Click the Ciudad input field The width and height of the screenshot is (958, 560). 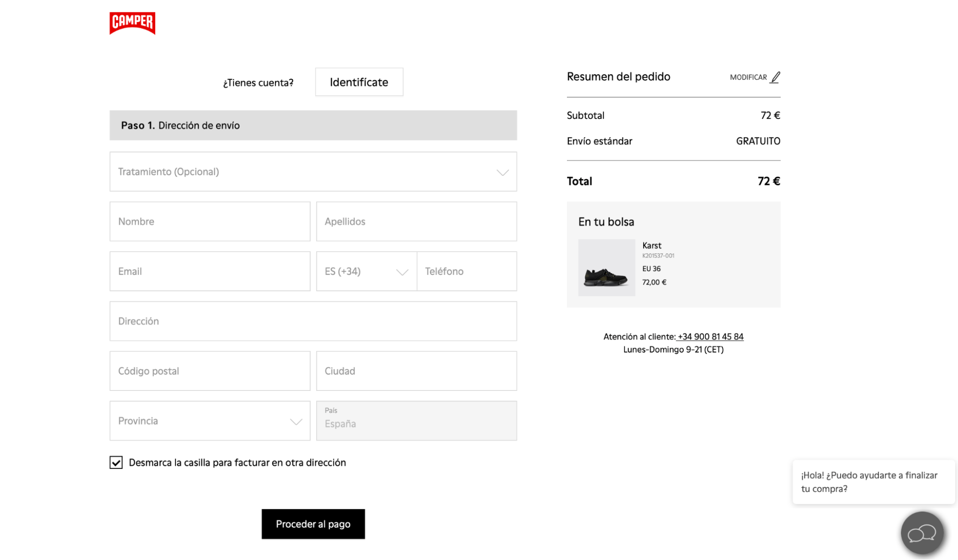point(416,371)
